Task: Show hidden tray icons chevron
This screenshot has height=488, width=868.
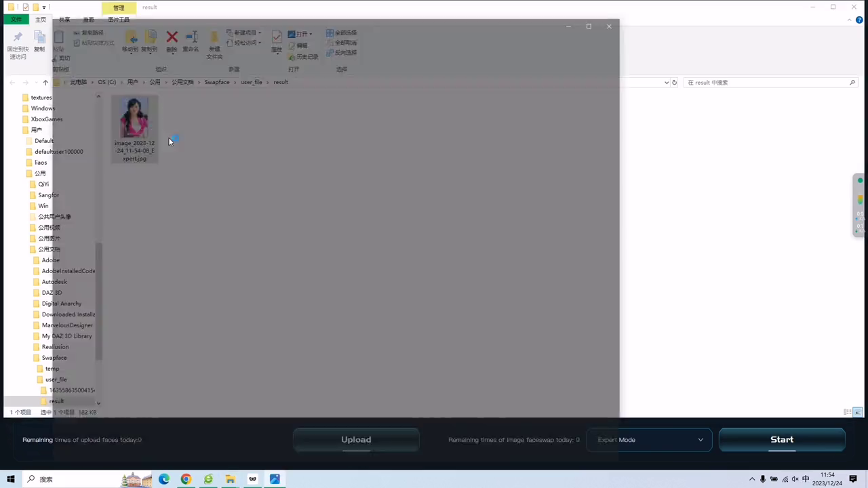Action: point(752,479)
